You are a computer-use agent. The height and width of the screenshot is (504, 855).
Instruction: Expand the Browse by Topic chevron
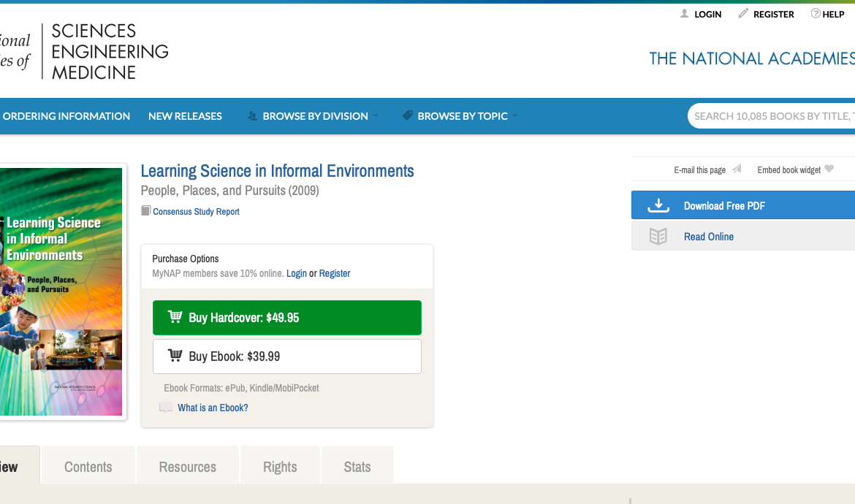point(514,115)
